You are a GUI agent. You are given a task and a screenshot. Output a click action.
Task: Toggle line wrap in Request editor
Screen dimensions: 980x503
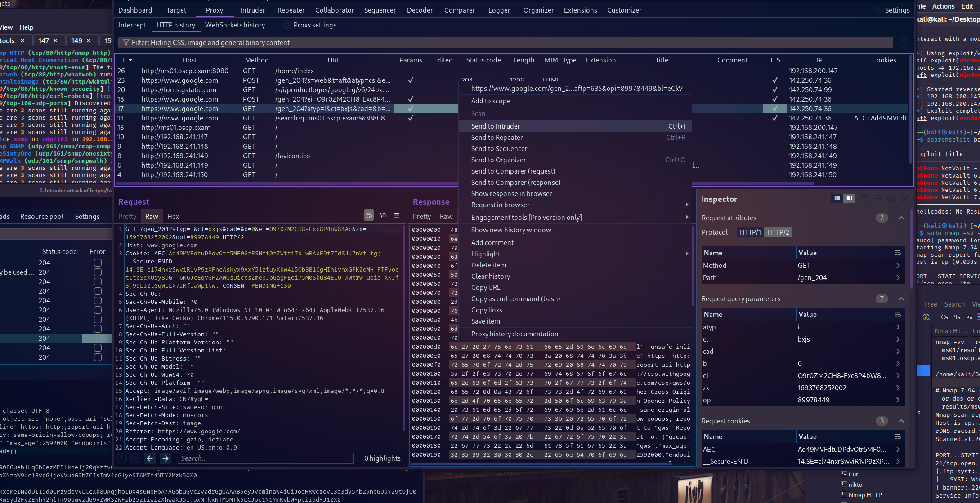pos(369,215)
